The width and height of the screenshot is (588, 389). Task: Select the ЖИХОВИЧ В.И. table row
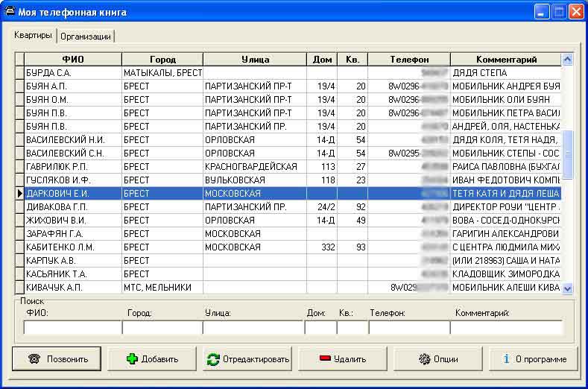point(73,221)
